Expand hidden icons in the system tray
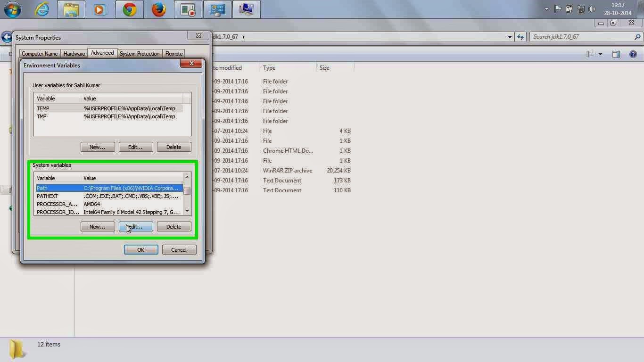 pos(546,8)
